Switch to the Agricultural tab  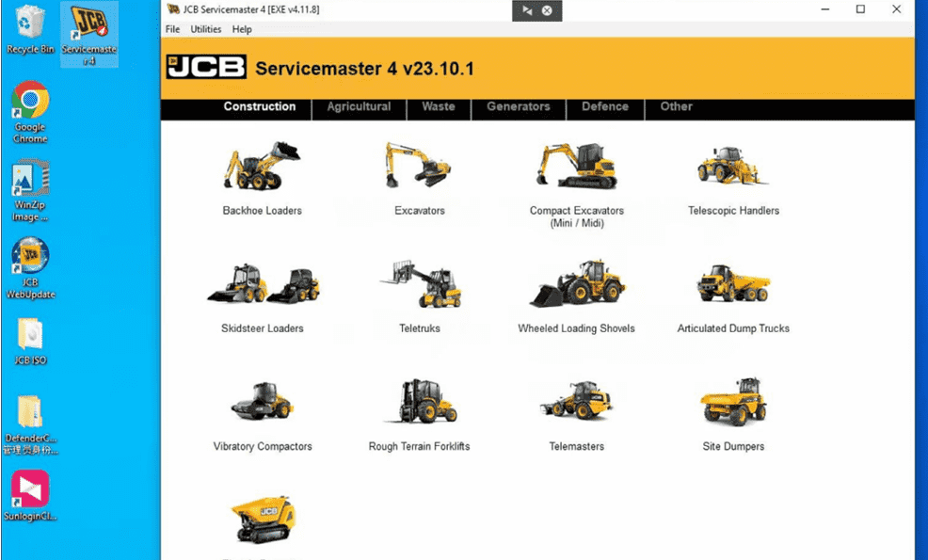[x=360, y=106]
